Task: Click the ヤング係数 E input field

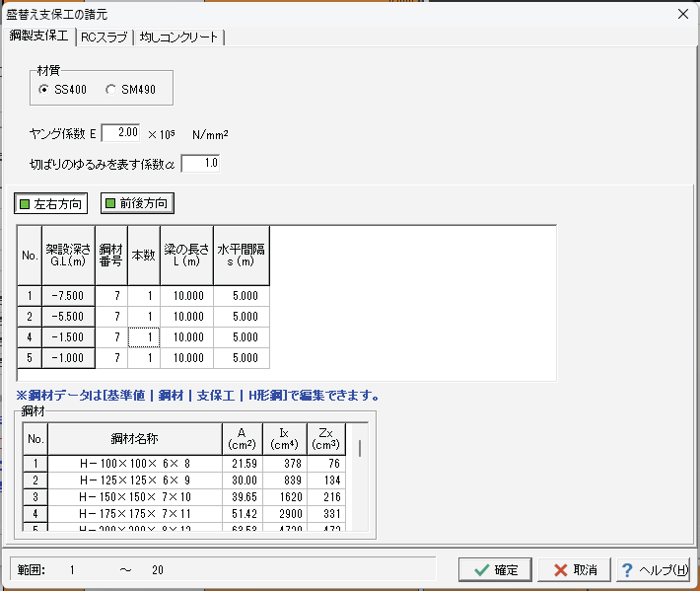Action: pos(121,132)
